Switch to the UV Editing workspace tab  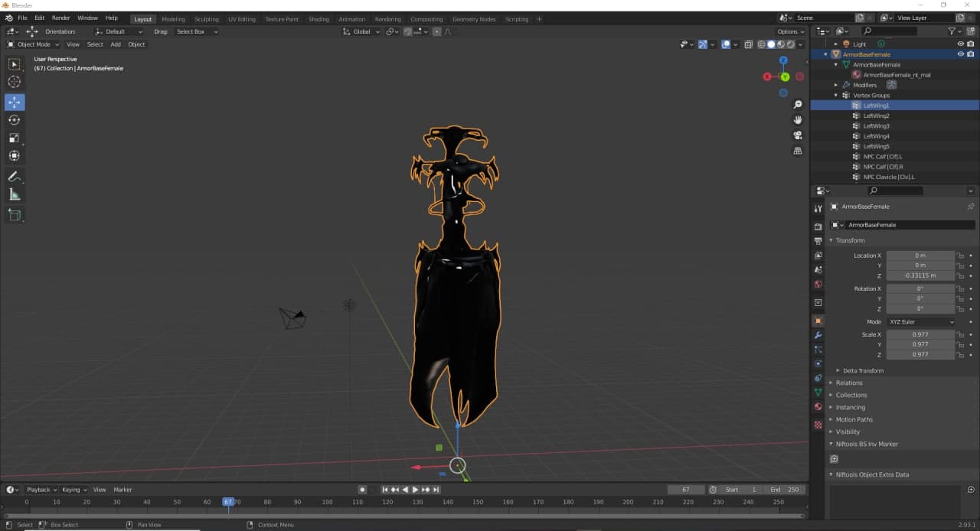click(242, 19)
